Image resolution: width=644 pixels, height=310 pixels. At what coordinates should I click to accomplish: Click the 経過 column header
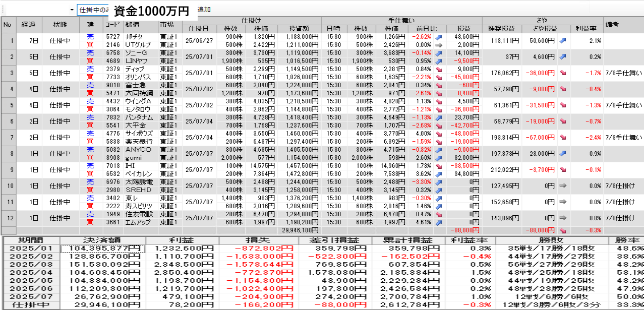pyautogui.click(x=29, y=25)
